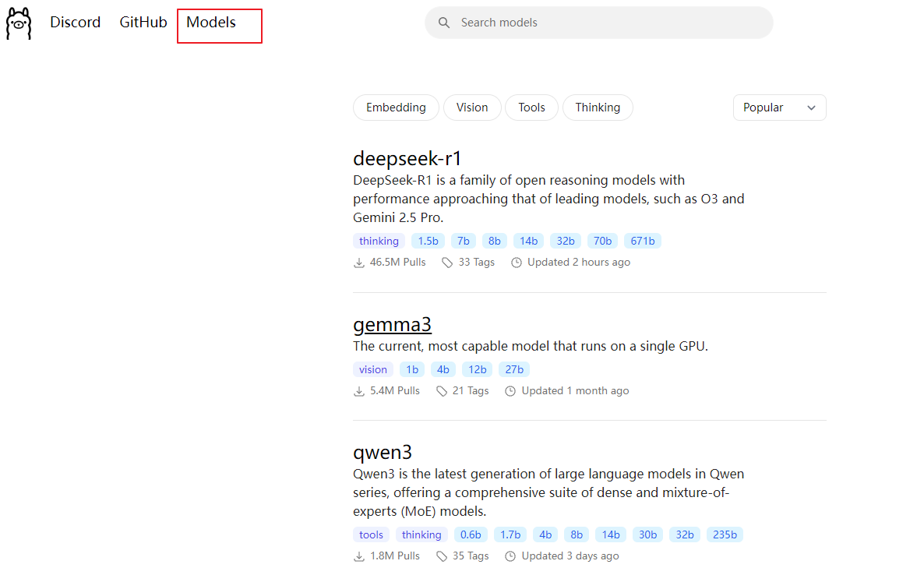Click the clock icon beside Updated 2 hours ago
924x575 pixels.
(x=517, y=263)
